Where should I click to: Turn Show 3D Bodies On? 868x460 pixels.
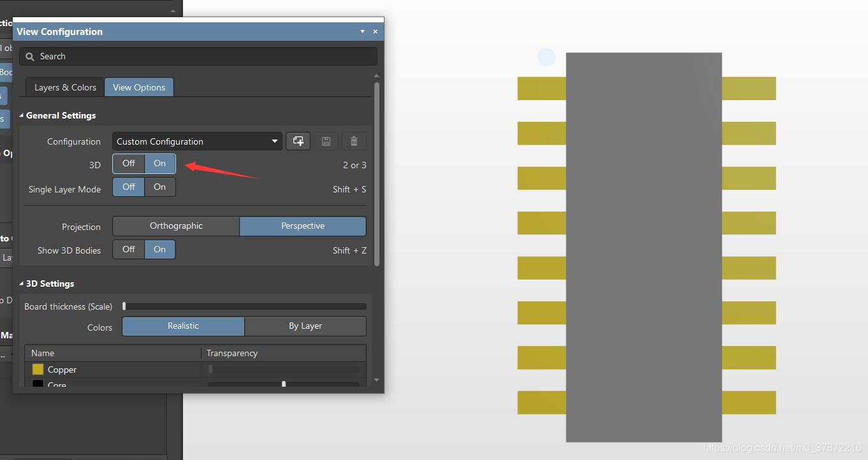pyautogui.click(x=160, y=249)
